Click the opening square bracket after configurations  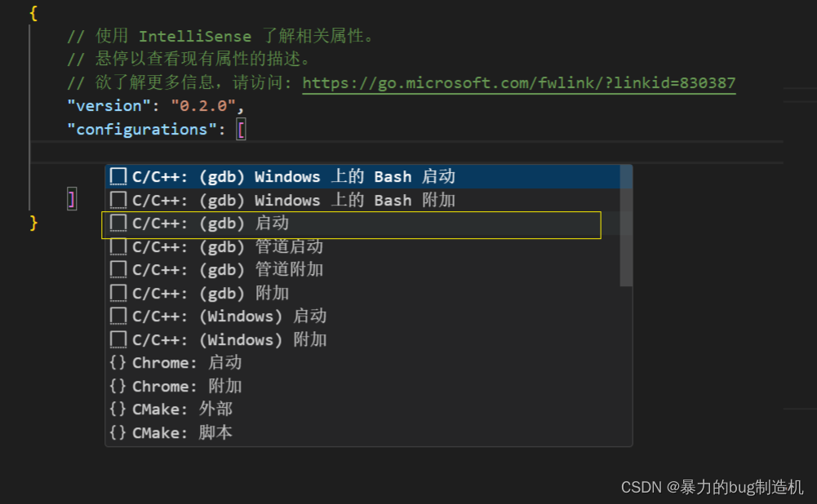[x=241, y=130]
